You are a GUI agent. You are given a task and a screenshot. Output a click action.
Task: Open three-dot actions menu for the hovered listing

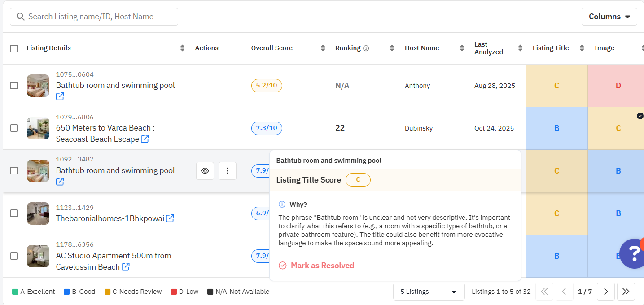coord(228,171)
